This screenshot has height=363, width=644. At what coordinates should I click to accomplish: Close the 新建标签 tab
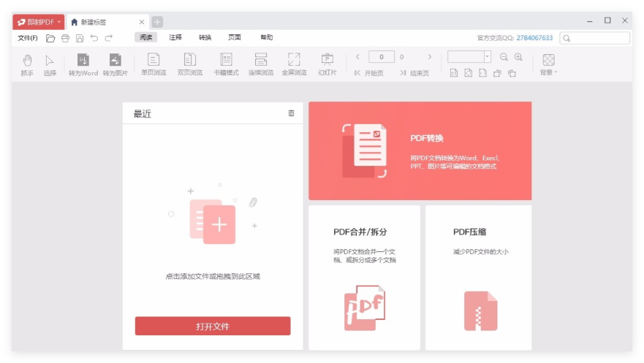(142, 22)
